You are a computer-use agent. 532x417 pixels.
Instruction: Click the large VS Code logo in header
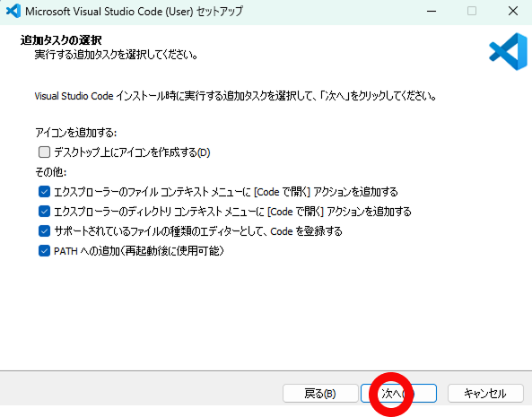click(508, 51)
